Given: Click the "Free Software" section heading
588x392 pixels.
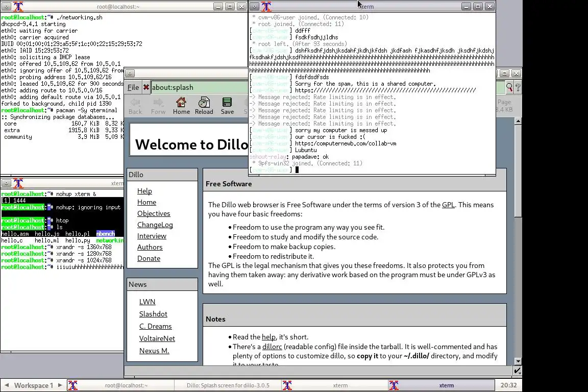Looking at the screenshot, I should (228, 184).
